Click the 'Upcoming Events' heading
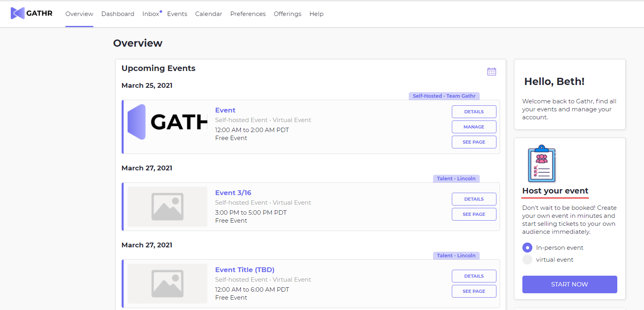This screenshot has width=644, height=310. click(x=158, y=68)
